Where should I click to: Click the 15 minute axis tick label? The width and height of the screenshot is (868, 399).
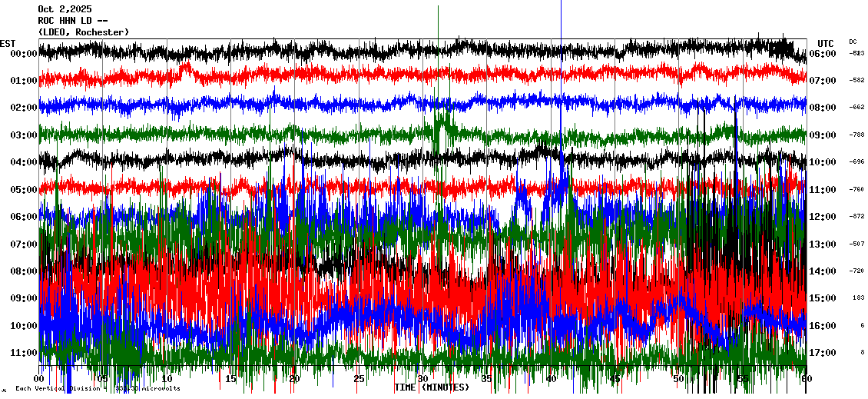click(231, 379)
